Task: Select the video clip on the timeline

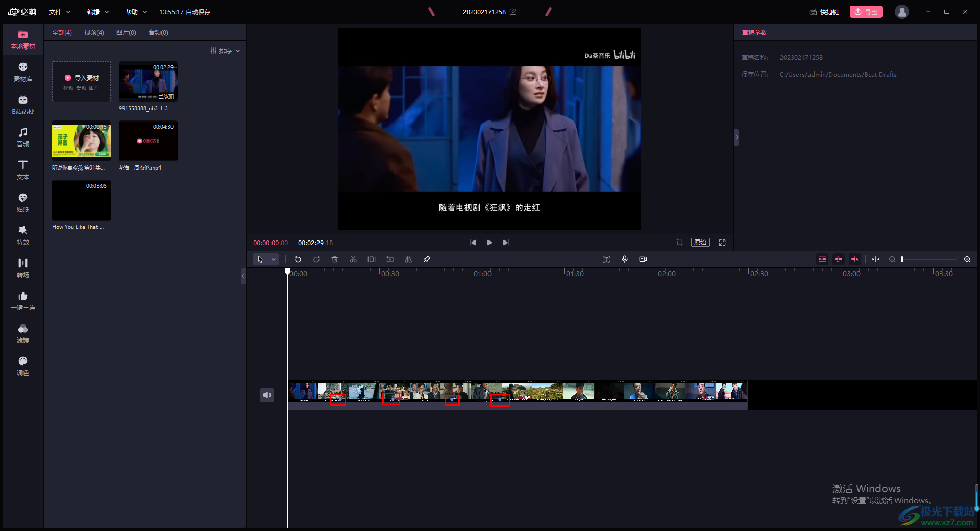Action: [x=518, y=395]
